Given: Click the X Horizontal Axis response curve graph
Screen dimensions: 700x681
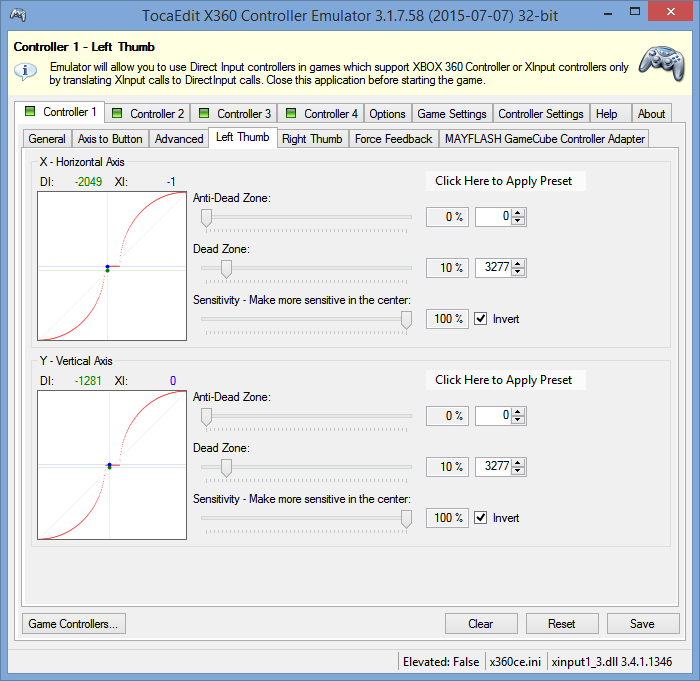Looking at the screenshot, I should [112, 266].
